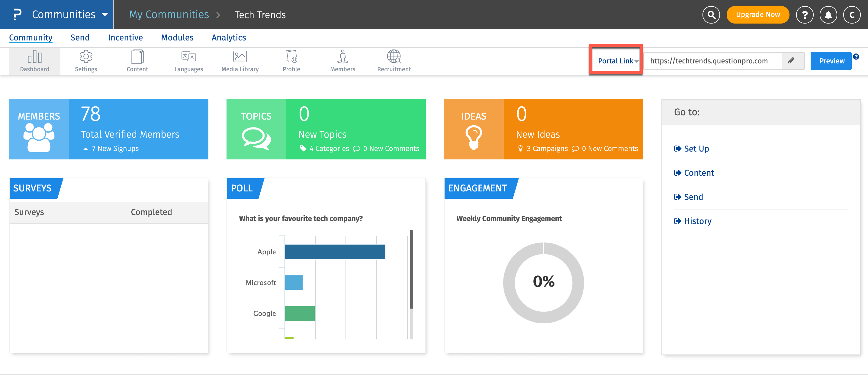This screenshot has height=375, width=868.
Task: Open the user account C menu
Action: (851, 14)
